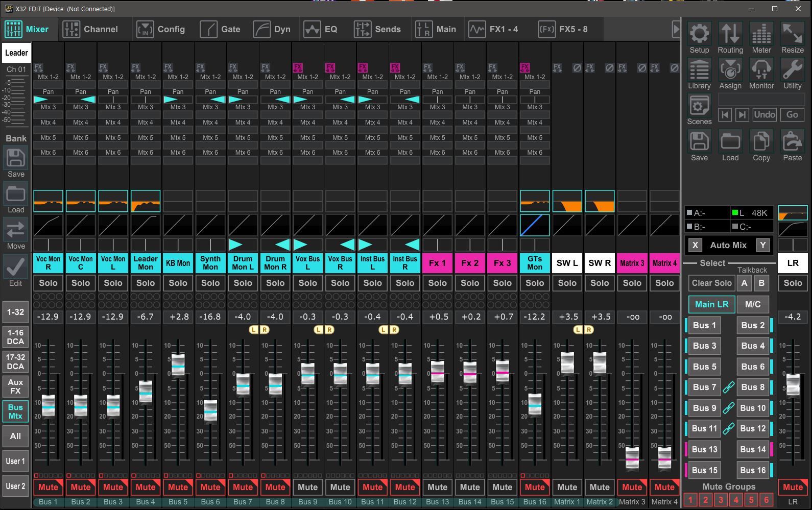Screen dimensions: 812x510
Task: Click Auto Mix X button
Action: (x=695, y=245)
